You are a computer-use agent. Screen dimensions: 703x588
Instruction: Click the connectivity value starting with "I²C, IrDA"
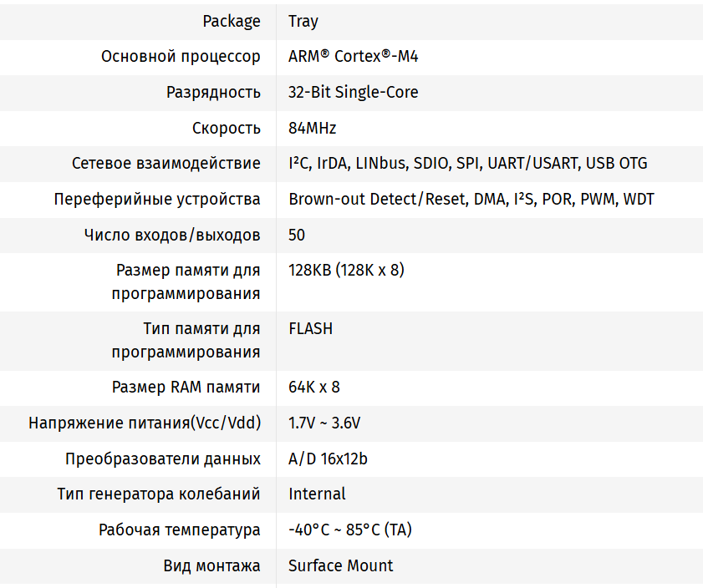tap(468, 163)
